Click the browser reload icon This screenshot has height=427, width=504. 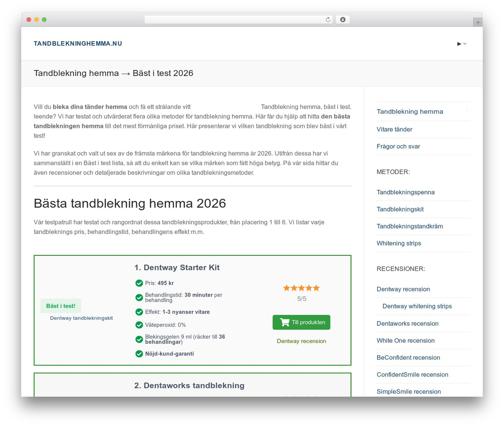click(x=328, y=20)
